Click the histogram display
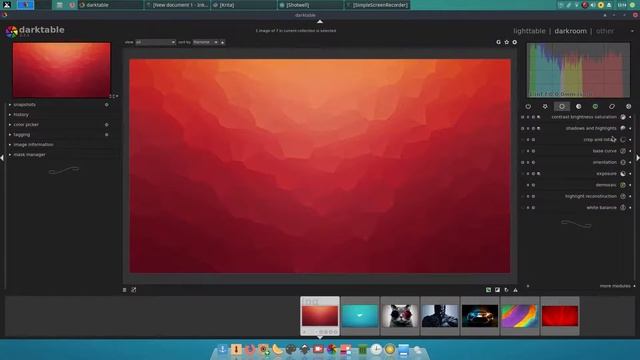The image size is (640, 360). (x=578, y=70)
